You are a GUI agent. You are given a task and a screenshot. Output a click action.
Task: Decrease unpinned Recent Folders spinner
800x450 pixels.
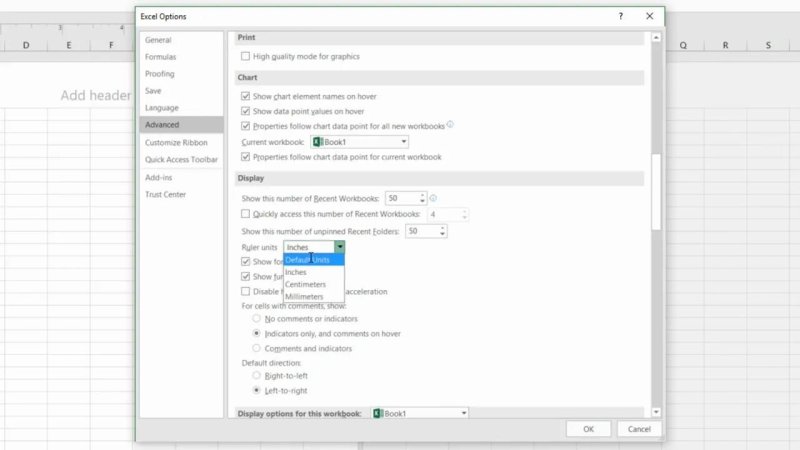(442, 235)
